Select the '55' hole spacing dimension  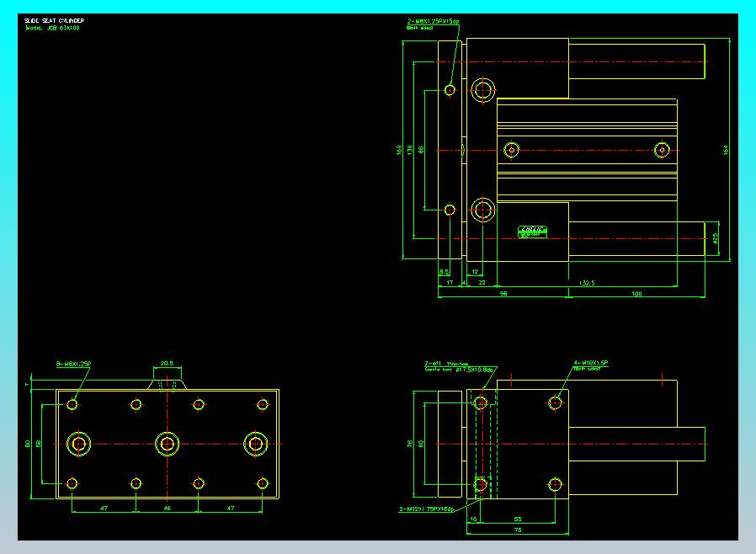(518, 519)
